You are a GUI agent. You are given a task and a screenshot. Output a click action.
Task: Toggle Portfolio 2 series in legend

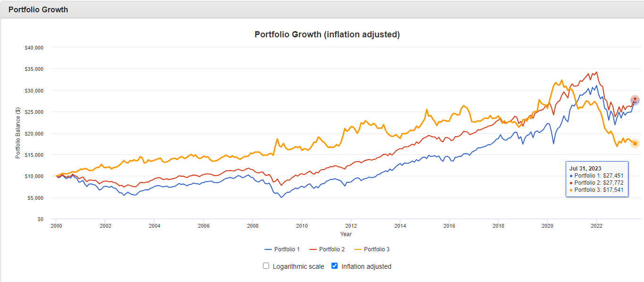327,249
